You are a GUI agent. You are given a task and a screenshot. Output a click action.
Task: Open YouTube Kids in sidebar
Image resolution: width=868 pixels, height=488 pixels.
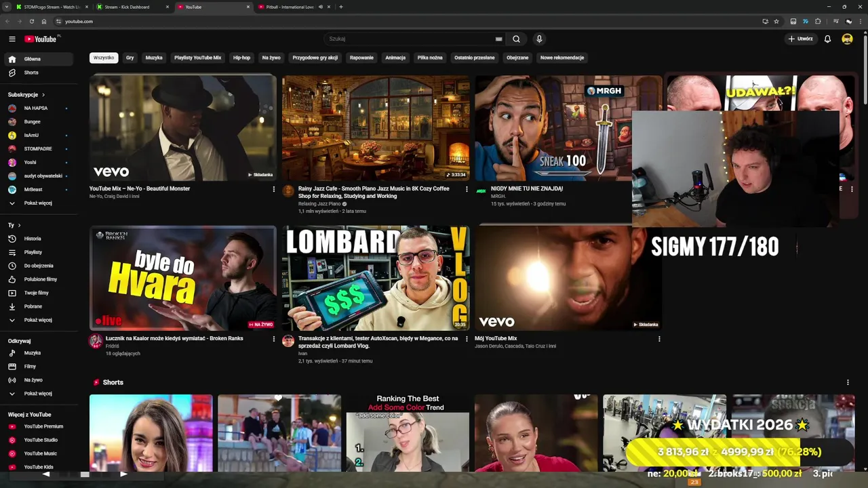(x=39, y=467)
